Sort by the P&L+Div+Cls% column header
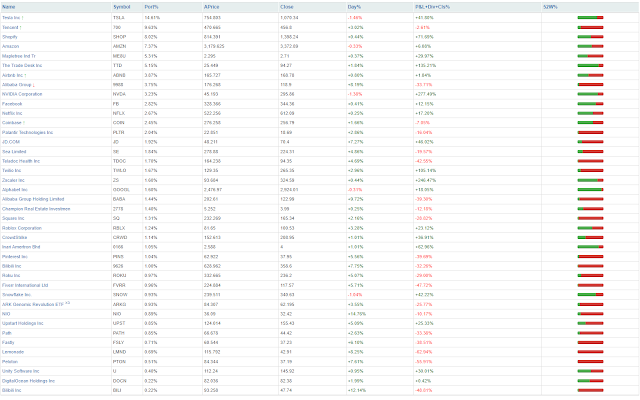 432,7
